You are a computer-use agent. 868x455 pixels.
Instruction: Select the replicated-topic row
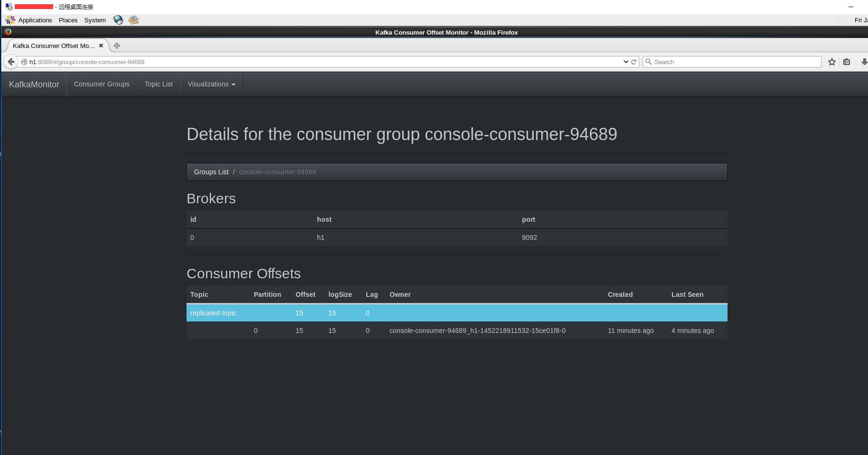point(457,313)
